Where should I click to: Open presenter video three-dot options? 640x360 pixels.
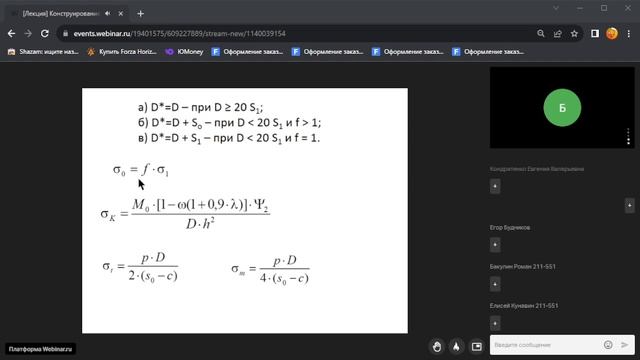click(x=629, y=137)
